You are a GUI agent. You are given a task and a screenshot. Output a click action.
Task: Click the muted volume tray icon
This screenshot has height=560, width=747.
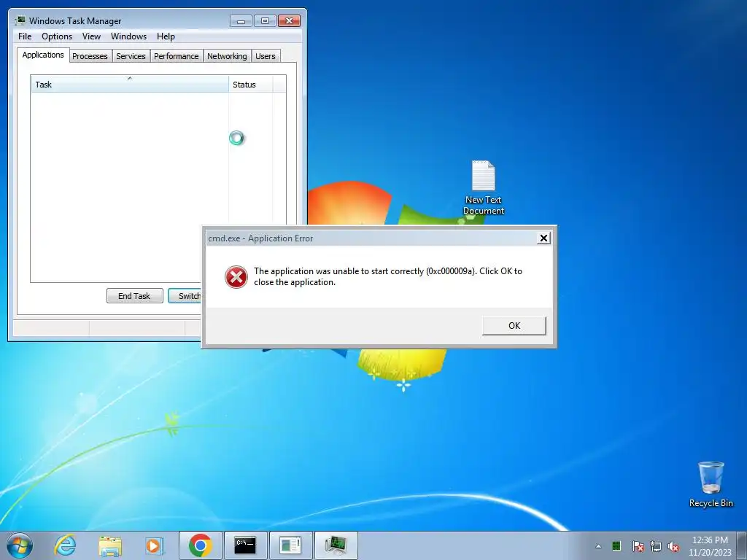tap(673, 546)
